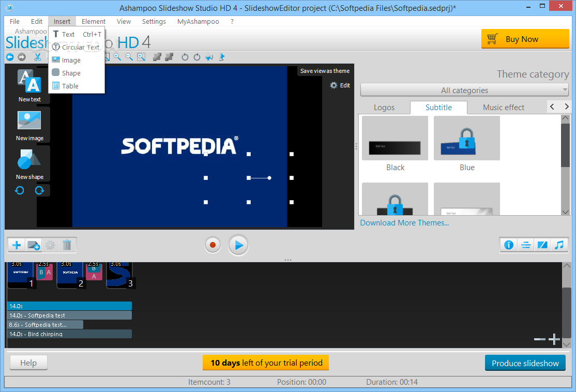Open the Edit menu
576x392 pixels.
point(36,21)
